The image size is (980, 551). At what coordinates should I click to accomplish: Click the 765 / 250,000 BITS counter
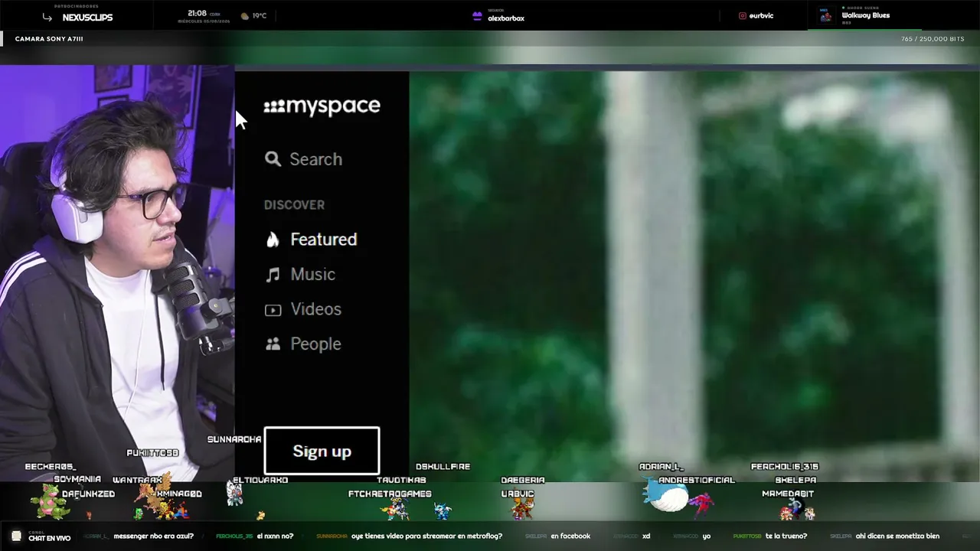tap(933, 39)
